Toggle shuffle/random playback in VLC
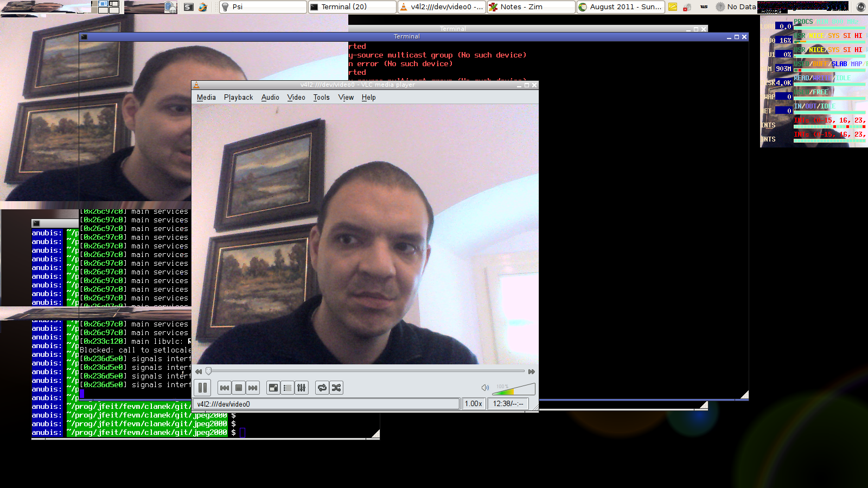The height and width of the screenshot is (488, 868). coord(336,388)
